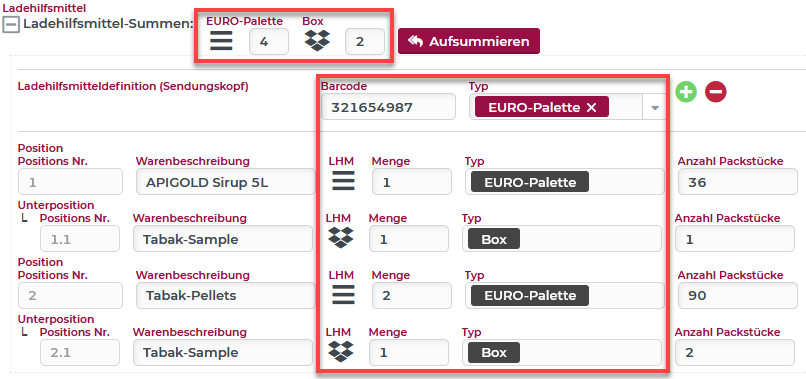Click LHM box icon for position 2.1
Image resolution: width=806 pixels, height=379 pixels.
coord(340,352)
